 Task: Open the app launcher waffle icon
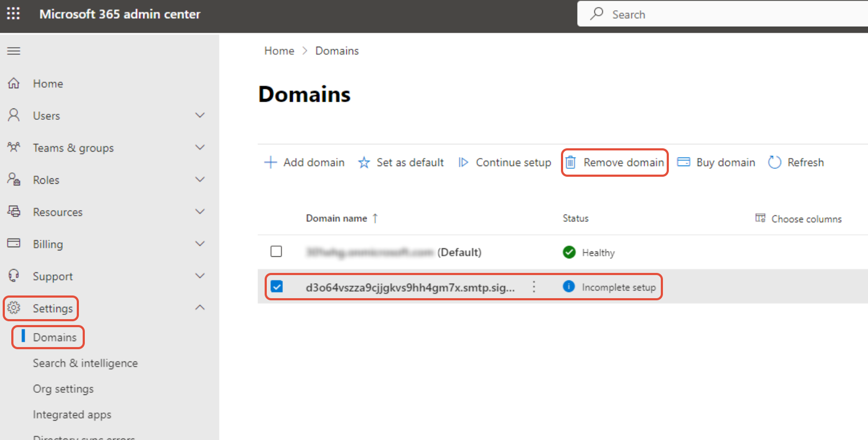13,13
